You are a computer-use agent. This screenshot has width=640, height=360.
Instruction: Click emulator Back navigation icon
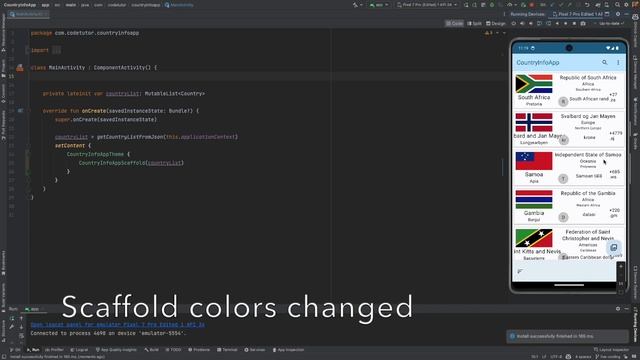click(x=557, y=24)
